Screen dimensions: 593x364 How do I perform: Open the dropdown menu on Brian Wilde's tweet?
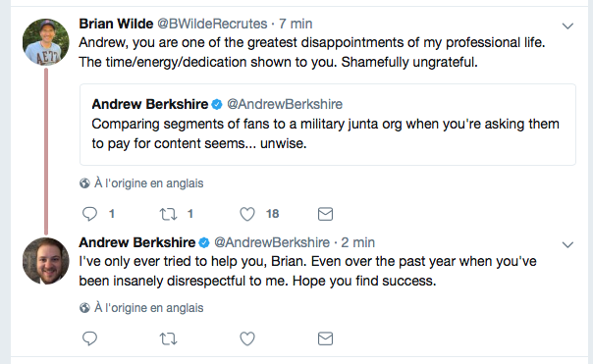click(567, 26)
